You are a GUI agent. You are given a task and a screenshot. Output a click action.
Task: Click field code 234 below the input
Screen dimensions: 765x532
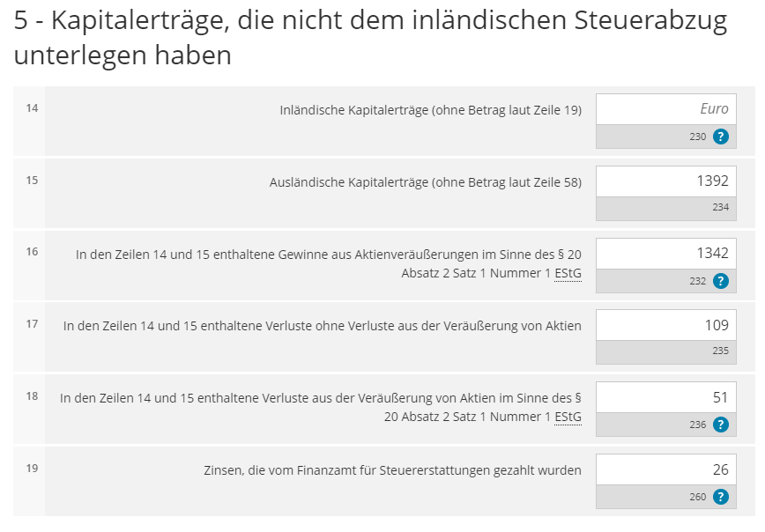(x=720, y=209)
